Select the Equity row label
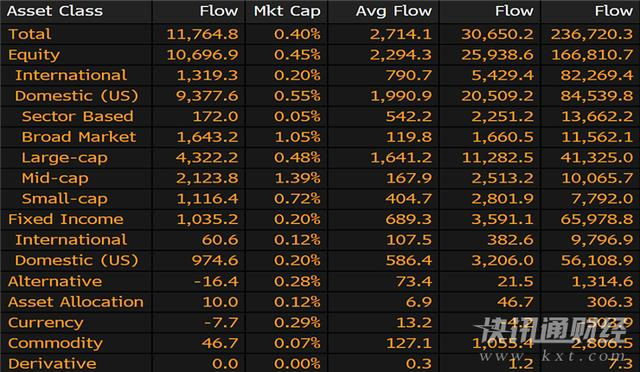640x372 pixels. click(34, 55)
